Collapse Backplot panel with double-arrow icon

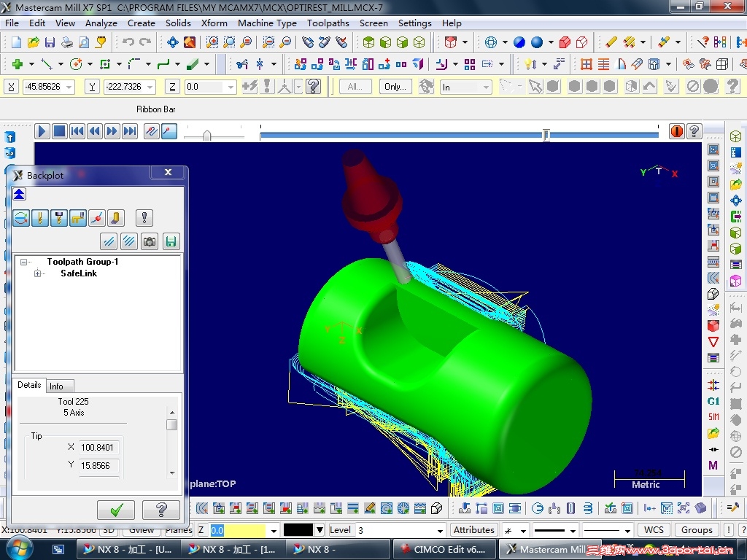coord(19,194)
